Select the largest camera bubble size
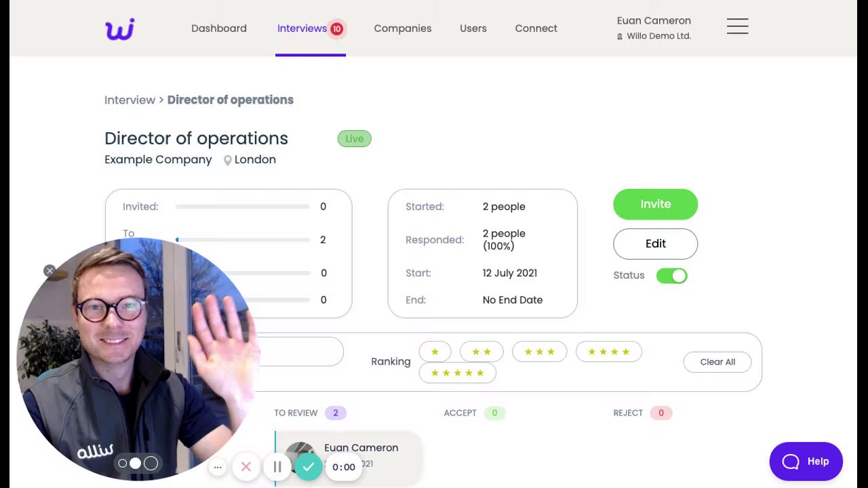The height and width of the screenshot is (488, 868). (151, 463)
